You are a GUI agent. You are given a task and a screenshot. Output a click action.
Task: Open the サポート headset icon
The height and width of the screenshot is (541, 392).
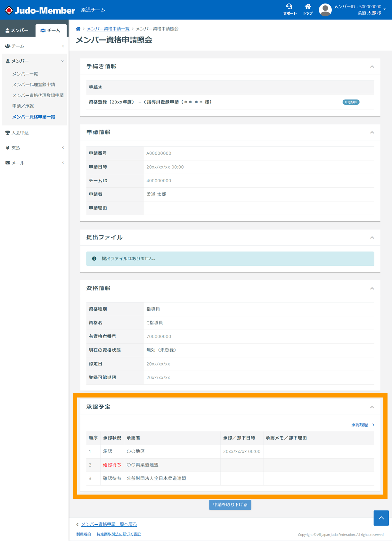[x=290, y=9]
